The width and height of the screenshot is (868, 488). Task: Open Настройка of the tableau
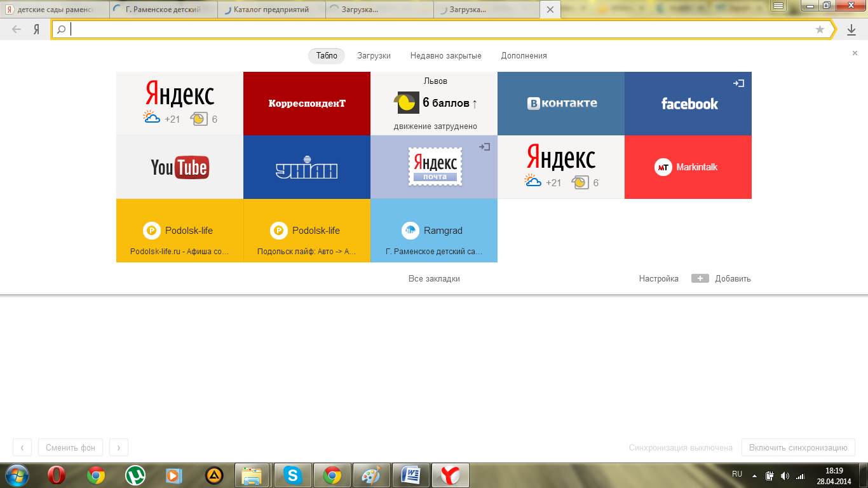(659, 279)
